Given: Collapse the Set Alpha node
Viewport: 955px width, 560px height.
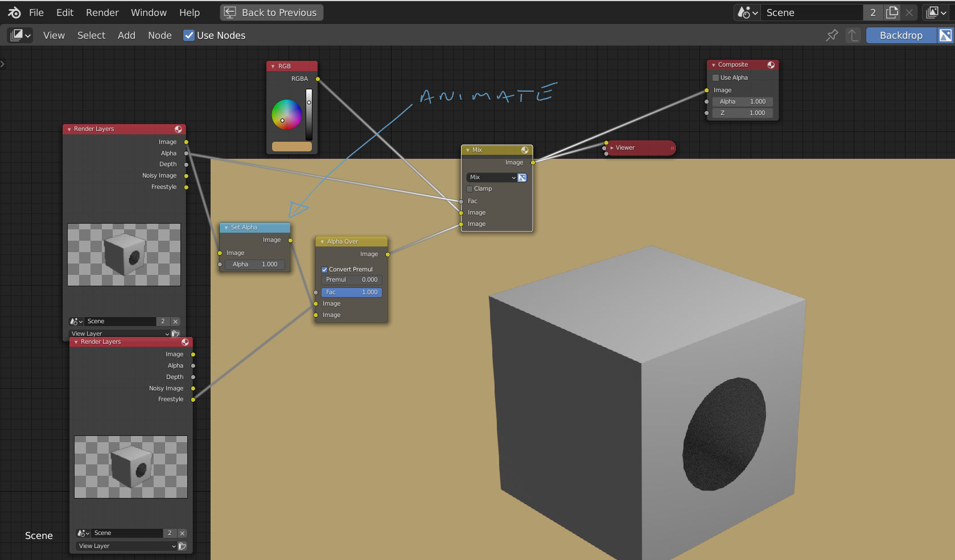Looking at the screenshot, I should coord(226,228).
